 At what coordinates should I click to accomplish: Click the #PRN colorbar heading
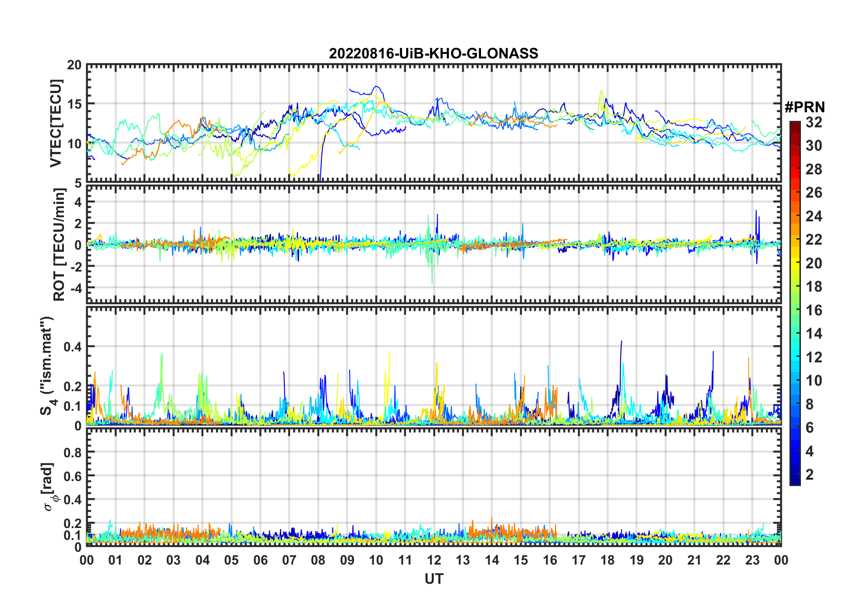pos(805,107)
